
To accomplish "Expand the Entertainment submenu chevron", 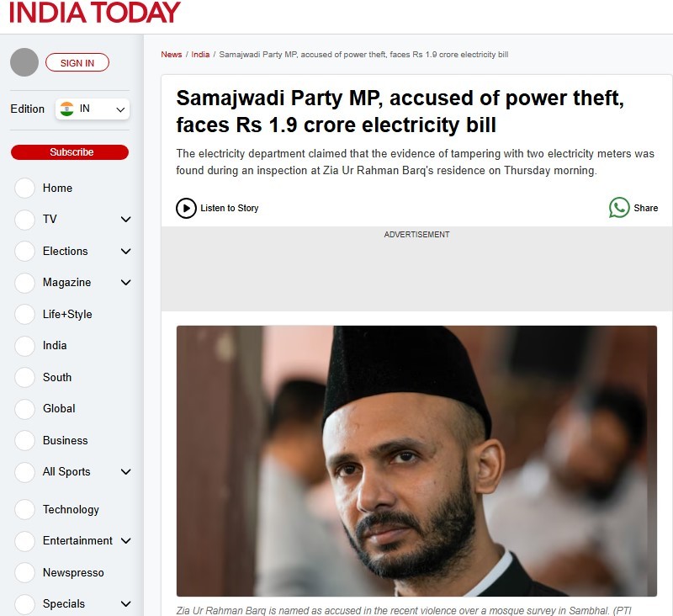I will coord(125,541).
